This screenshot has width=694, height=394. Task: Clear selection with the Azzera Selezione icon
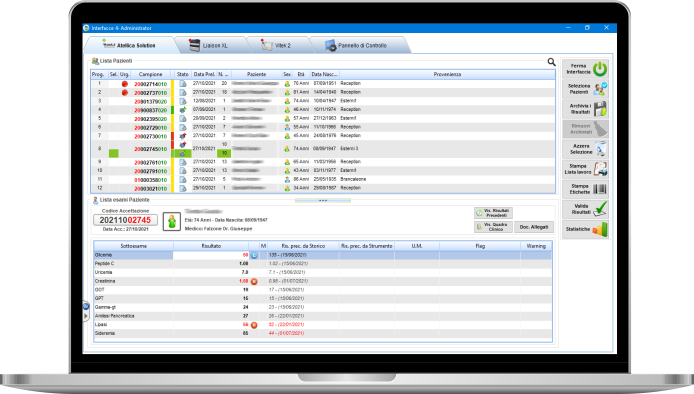click(x=600, y=149)
